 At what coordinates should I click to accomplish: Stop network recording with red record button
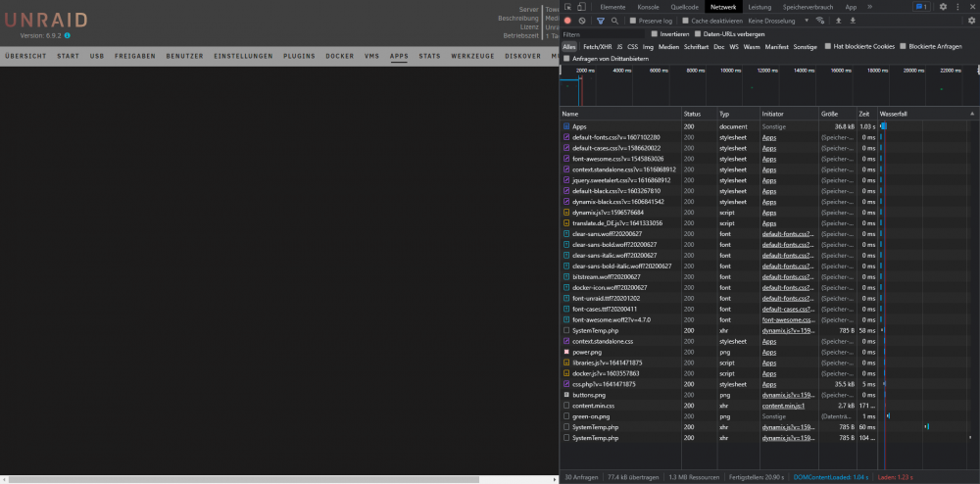pyautogui.click(x=567, y=21)
